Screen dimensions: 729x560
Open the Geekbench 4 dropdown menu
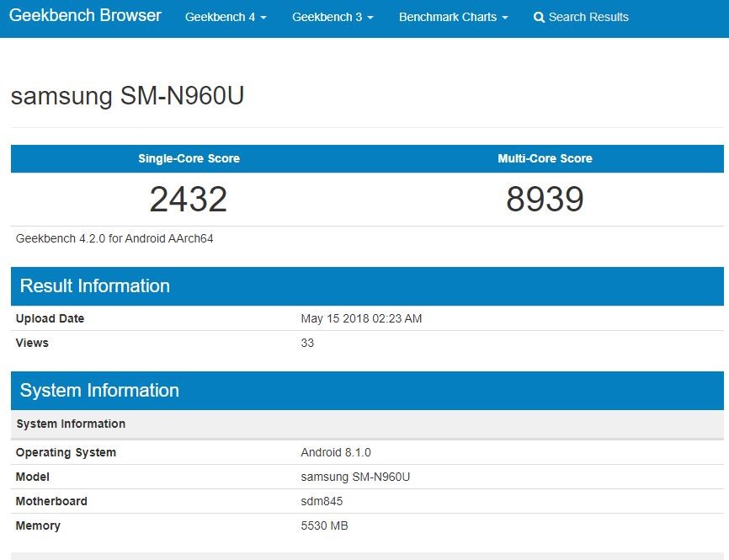click(226, 17)
